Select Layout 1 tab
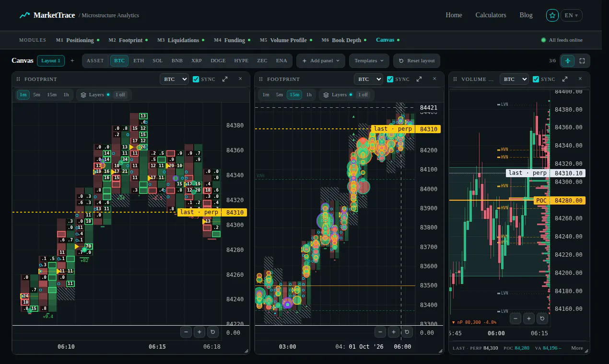 (x=50, y=61)
